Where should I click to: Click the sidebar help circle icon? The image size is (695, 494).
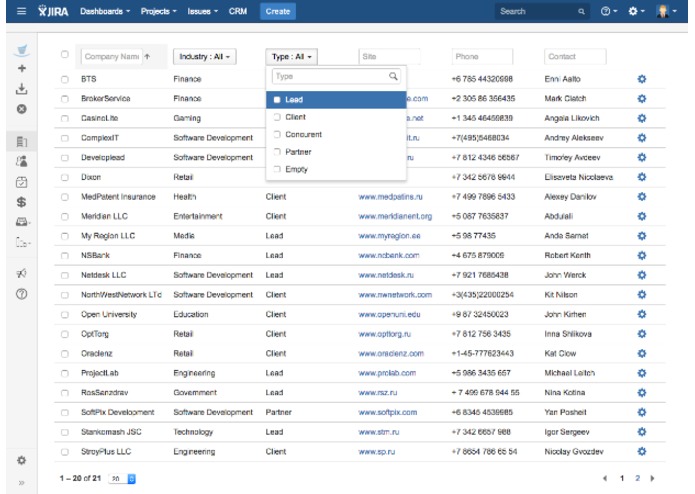coord(21,294)
